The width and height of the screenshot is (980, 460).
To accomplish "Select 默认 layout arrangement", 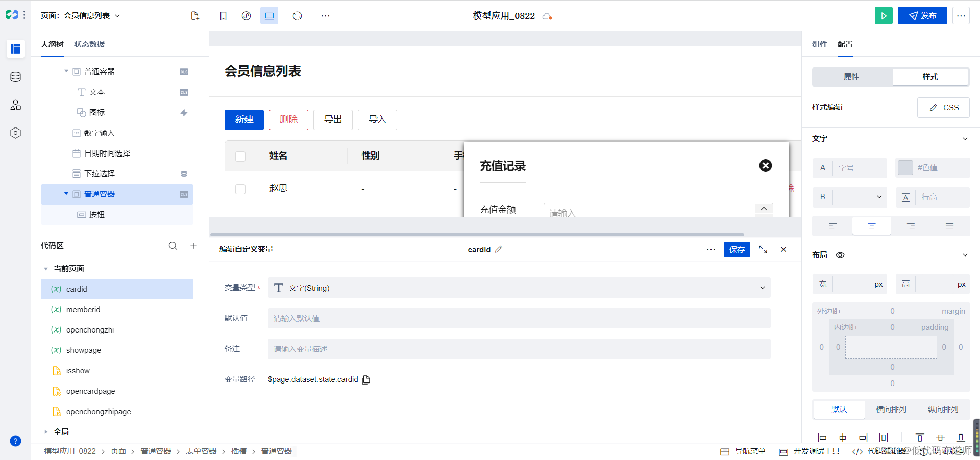I will pos(839,410).
